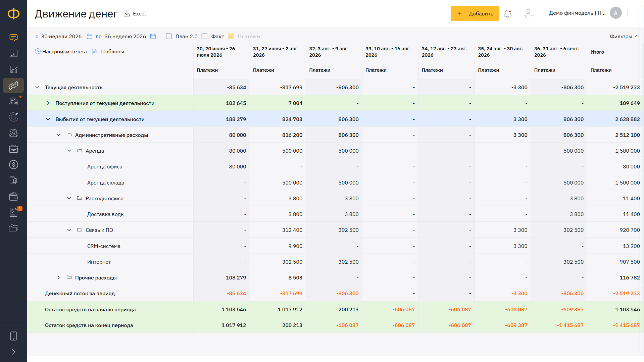This screenshot has height=362, width=644.
Task: Select the Аренда офиса row
Action: click(336, 166)
